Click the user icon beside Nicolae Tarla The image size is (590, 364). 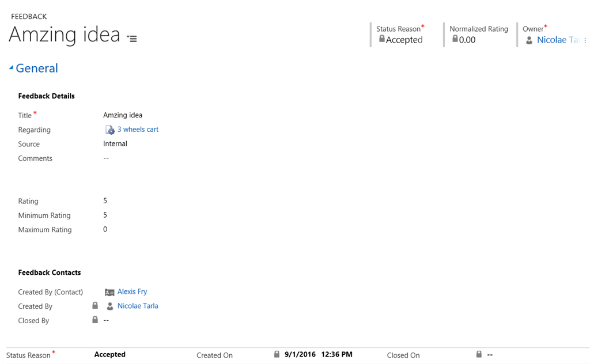(x=109, y=306)
